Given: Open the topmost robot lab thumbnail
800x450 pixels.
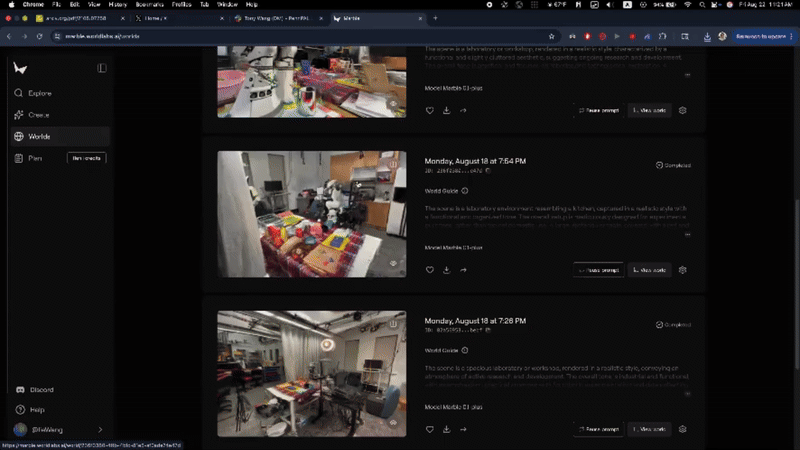Looking at the screenshot, I should coord(312,82).
